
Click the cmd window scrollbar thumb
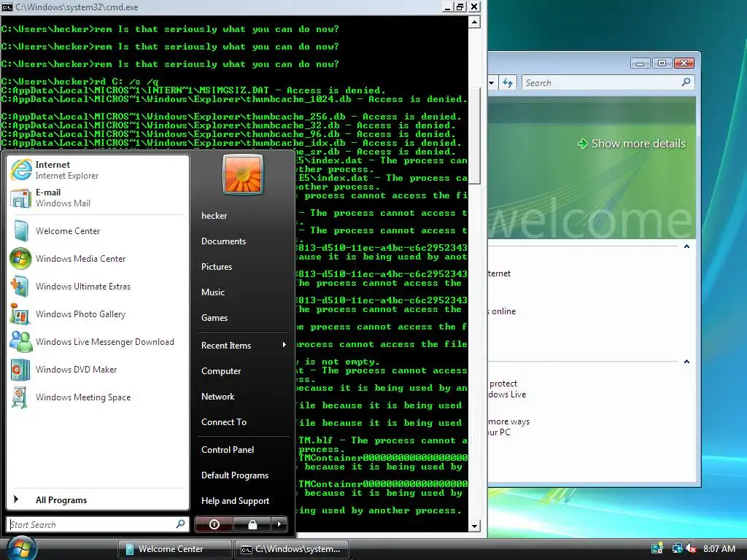pos(474,135)
